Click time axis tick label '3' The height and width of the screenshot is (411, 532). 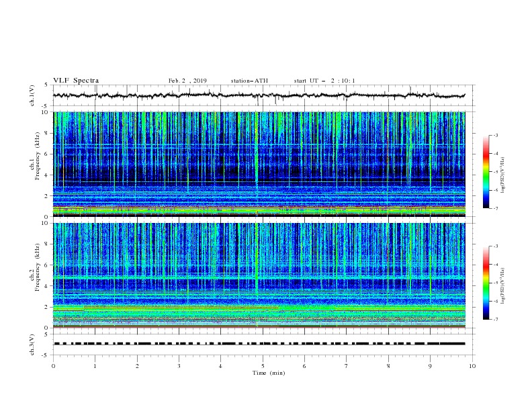coord(179,366)
